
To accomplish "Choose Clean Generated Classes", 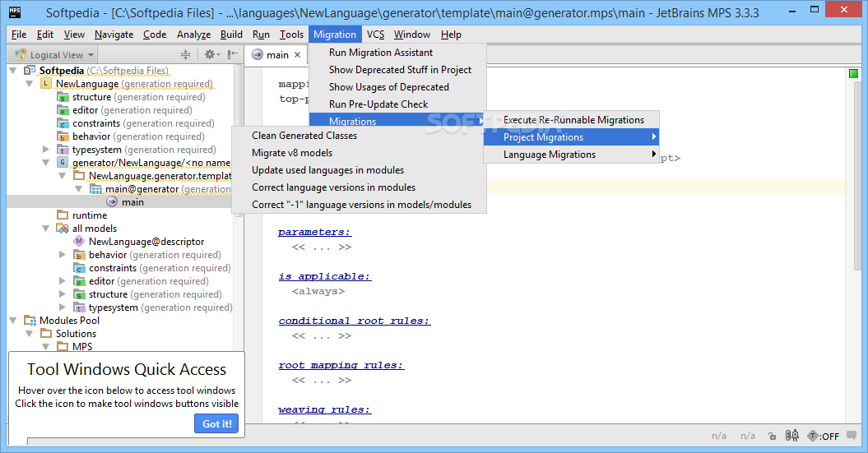I will coord(359,136).
